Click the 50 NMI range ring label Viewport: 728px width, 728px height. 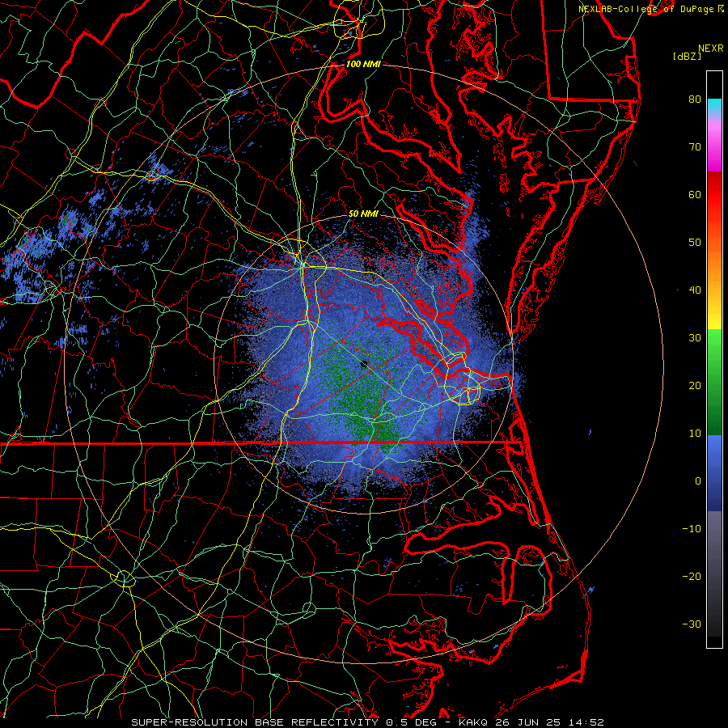click(363, 214)
